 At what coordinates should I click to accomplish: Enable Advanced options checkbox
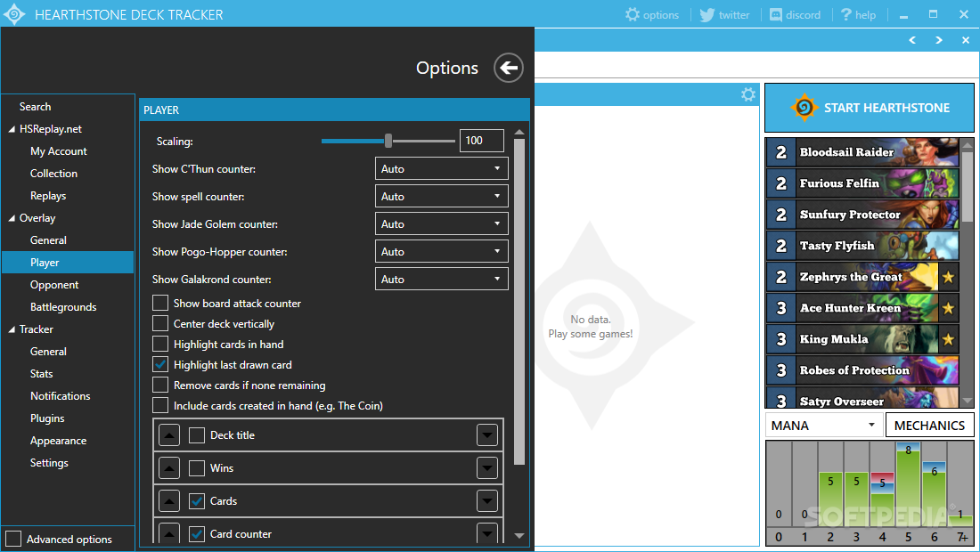click(13, 539)
